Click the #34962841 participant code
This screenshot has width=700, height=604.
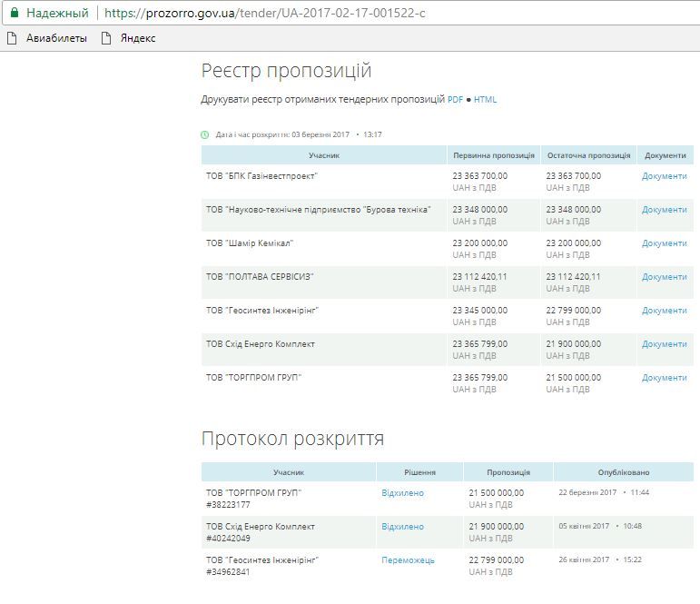coord(228,572)
